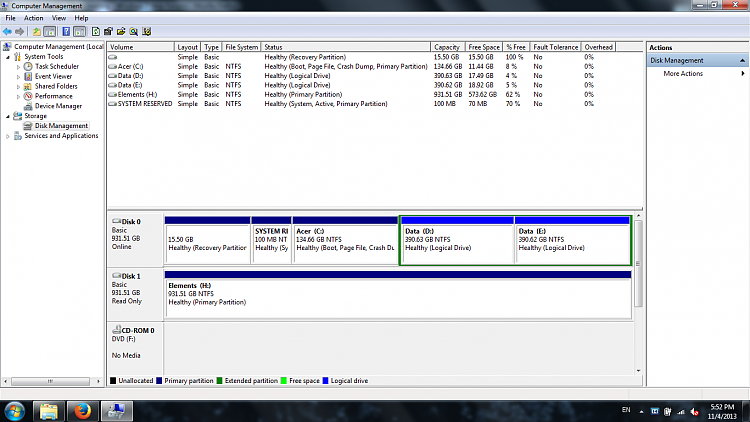The width and height of the screenshot is (750, 422).
Task: Open the Action menu
Action: [33, 18]
